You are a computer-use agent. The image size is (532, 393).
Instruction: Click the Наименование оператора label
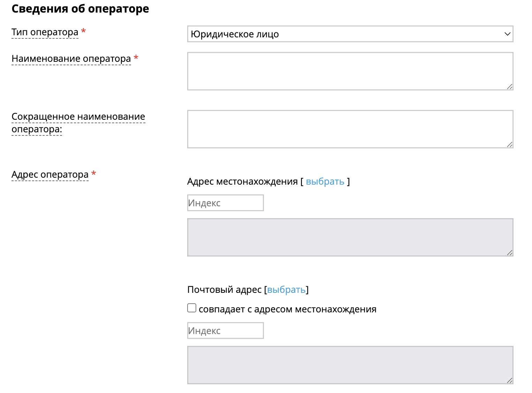[71, 59]
